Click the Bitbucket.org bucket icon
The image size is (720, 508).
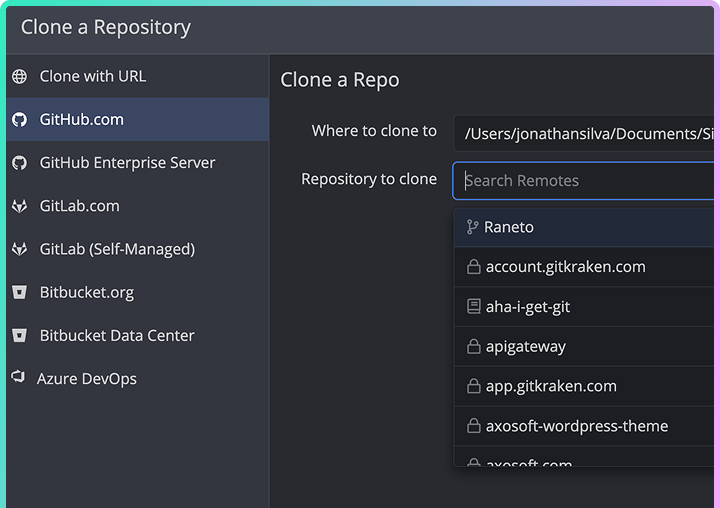[19, 292]
